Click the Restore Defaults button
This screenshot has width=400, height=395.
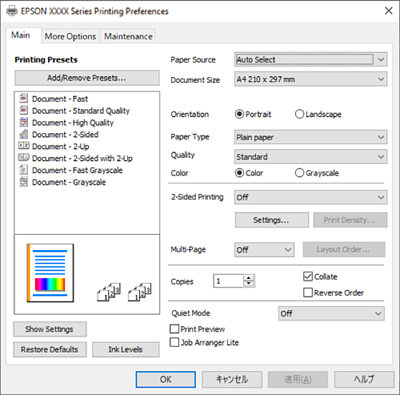pos(50,349)
